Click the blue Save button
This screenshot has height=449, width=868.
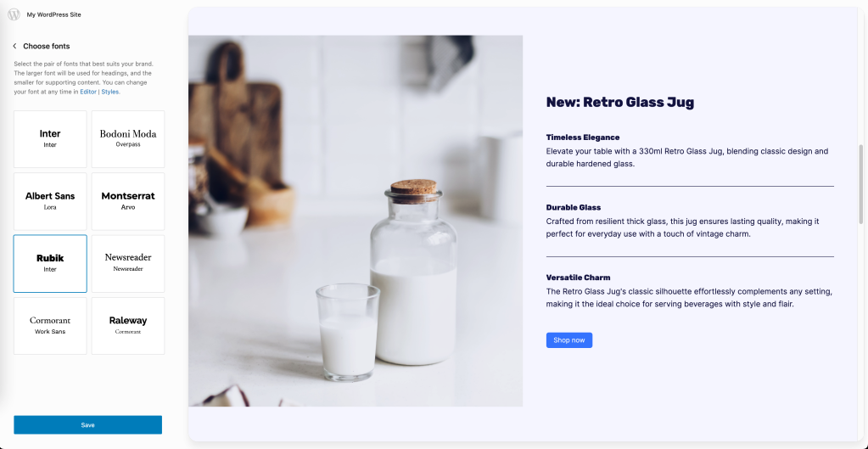[x=88, y=424]
